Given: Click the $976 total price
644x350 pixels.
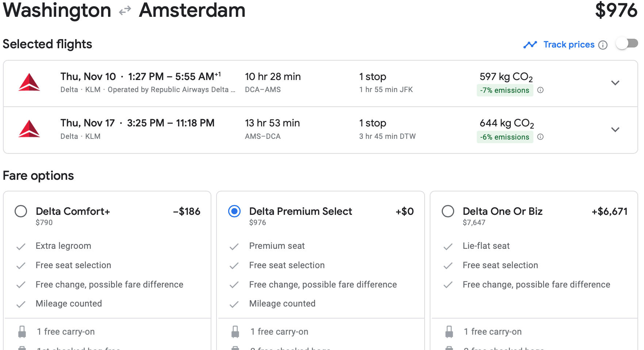Looking at the screenshot, I should click(616, 10).
